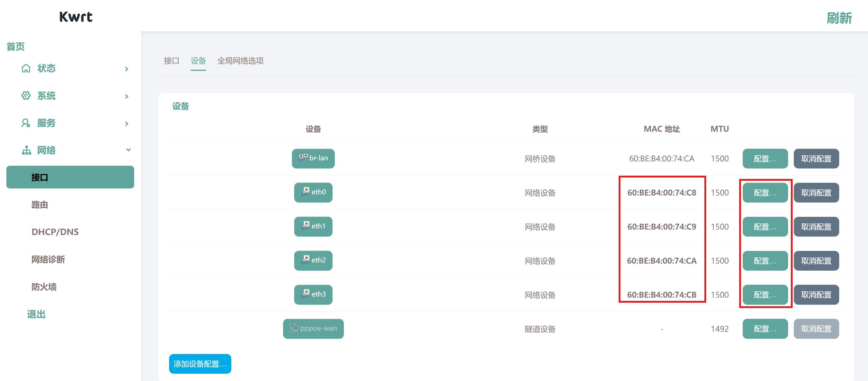Click 取消配置 button for pppoe-wan
Screen dimensions: 868x381
coord(816,329)
